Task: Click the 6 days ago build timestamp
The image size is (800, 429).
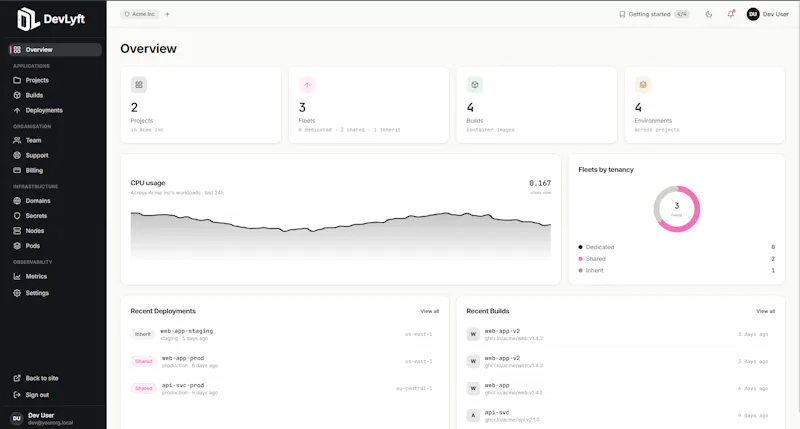Action: coord(753,388)
